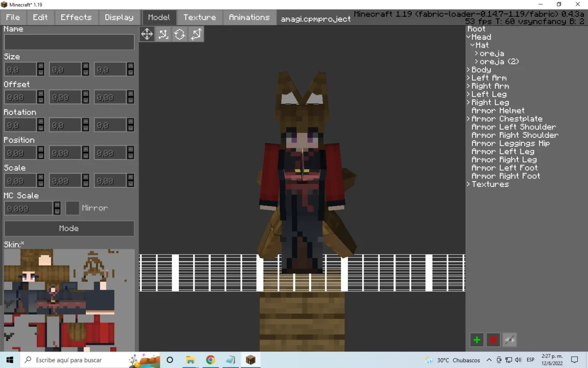Click the Minecraft taskbar icon
Screen dimensions: 588x368
click(250, 360)
